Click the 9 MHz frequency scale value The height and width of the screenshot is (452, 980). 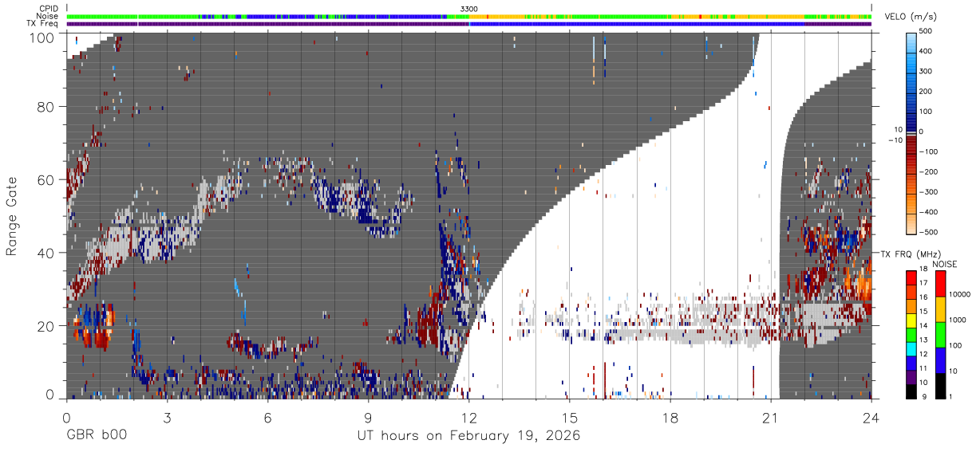[x=925, y=397]
